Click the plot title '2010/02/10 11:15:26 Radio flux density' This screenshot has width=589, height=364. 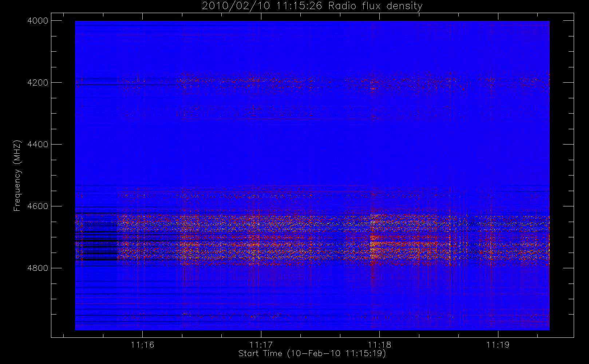tap(312, 6)
